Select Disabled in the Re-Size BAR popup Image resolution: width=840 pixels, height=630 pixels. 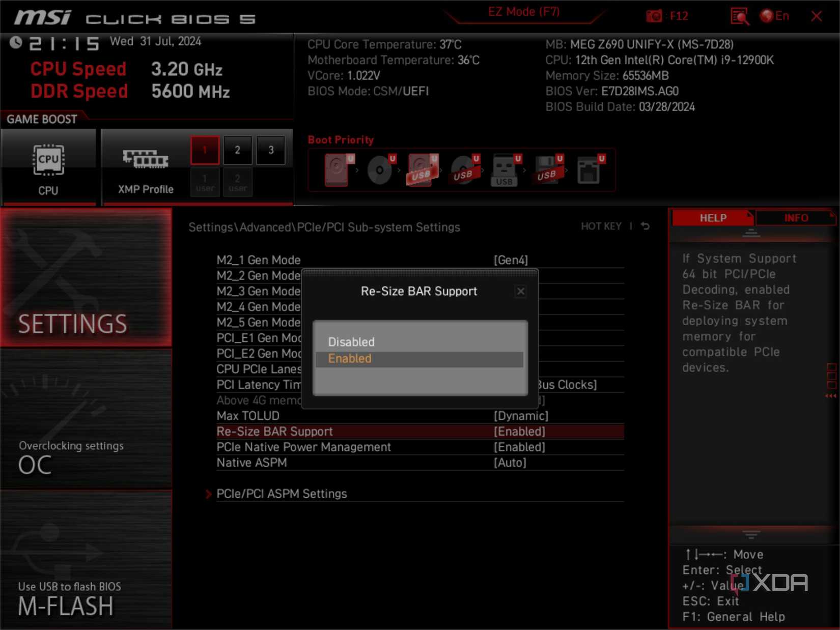(x=351, y=342)
